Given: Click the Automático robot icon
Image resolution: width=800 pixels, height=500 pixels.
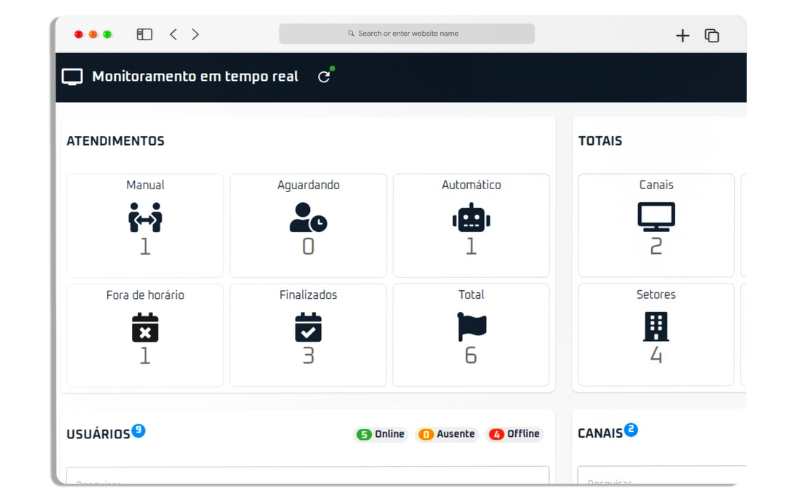Looking at the screenshot, I should (471, 217).
